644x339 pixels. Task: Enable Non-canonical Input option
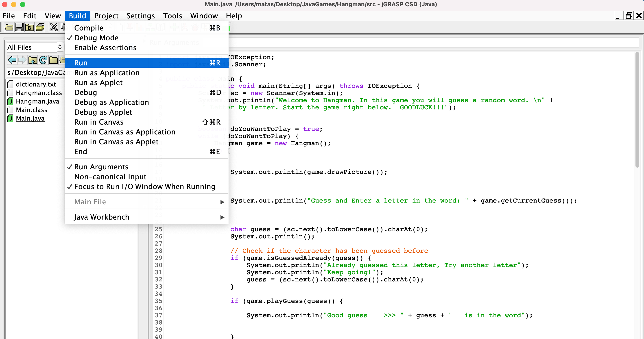tap(146, 177)
